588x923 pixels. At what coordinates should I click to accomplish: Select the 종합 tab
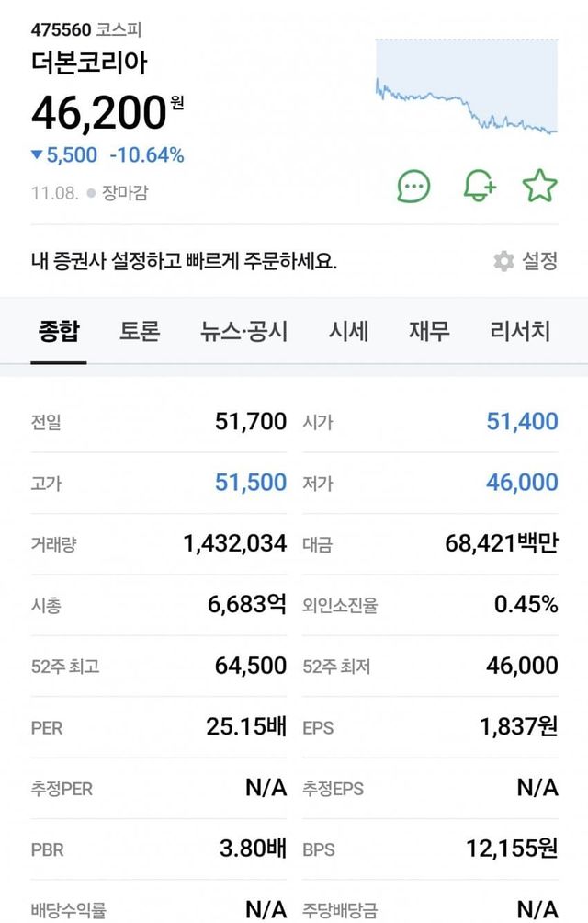[x=59, y=331]
